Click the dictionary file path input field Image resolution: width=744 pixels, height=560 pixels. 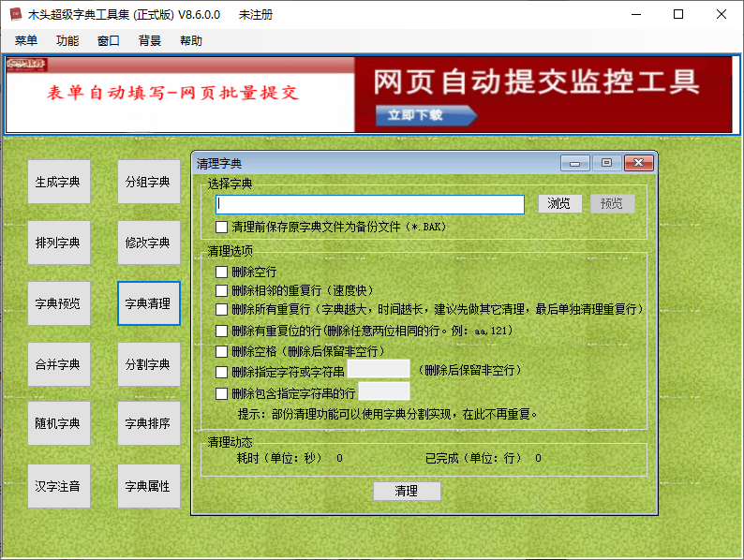369,204
